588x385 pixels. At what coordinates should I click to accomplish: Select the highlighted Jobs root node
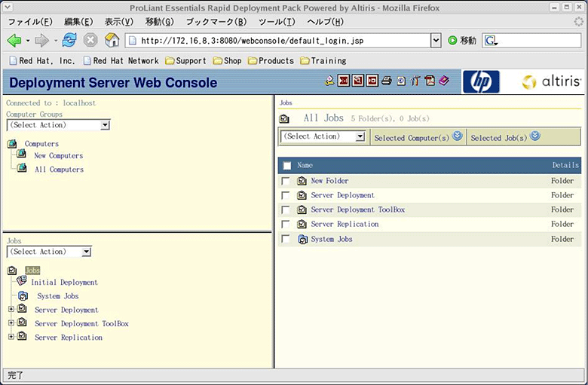(32, 270)
